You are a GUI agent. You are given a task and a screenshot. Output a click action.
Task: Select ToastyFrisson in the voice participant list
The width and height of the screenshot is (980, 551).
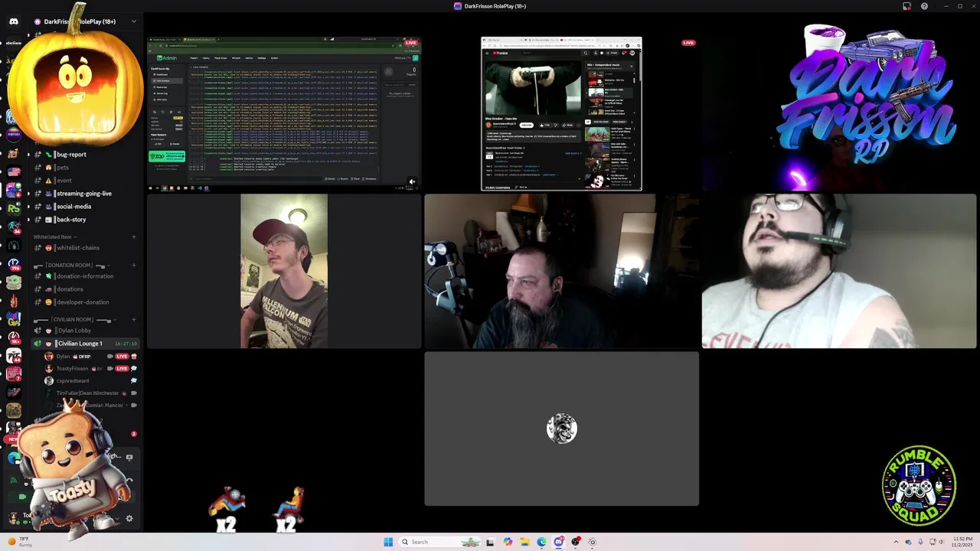tap(90, 369)
